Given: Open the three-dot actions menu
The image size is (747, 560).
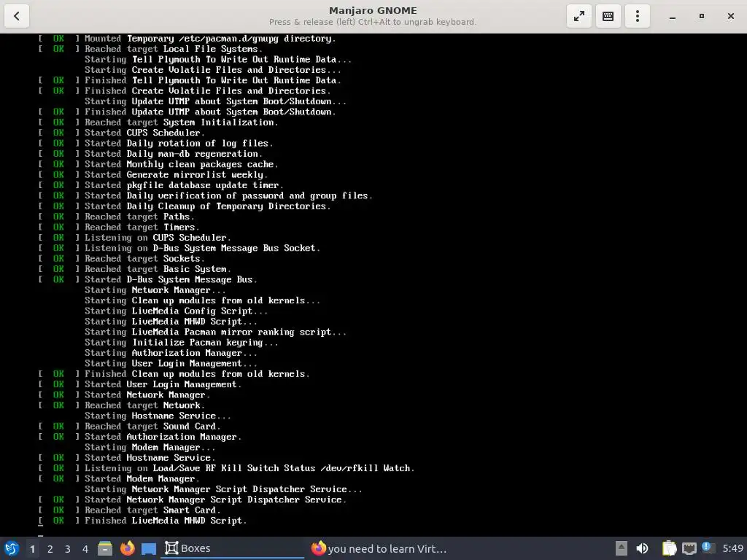Looking at the screenshot, I should tap(637, 16).
